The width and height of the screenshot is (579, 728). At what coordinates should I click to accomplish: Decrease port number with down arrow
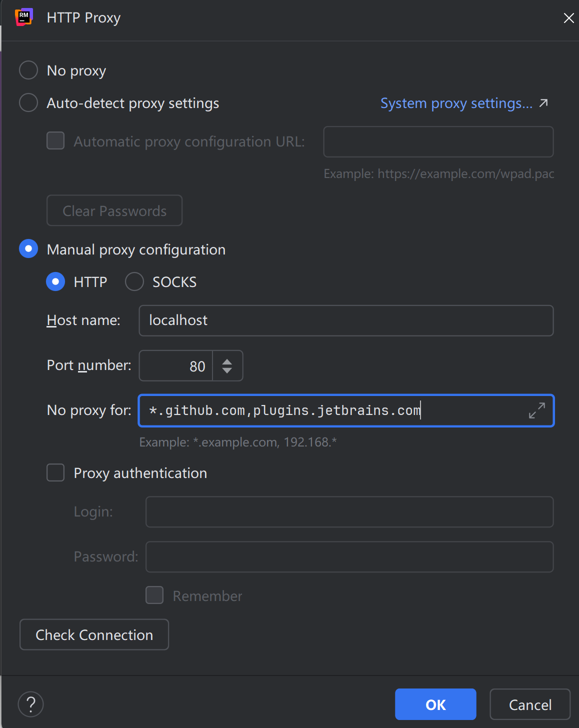(x=227, y=370)
